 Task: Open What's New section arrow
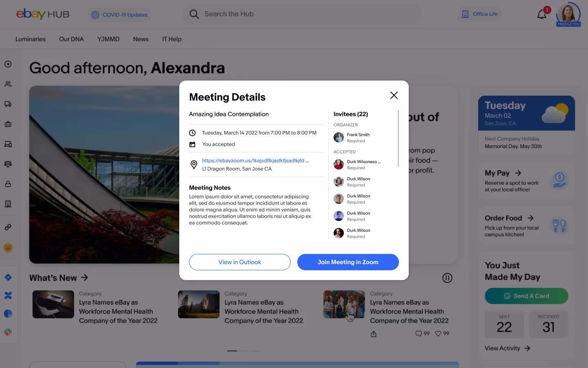coord(85,278)
